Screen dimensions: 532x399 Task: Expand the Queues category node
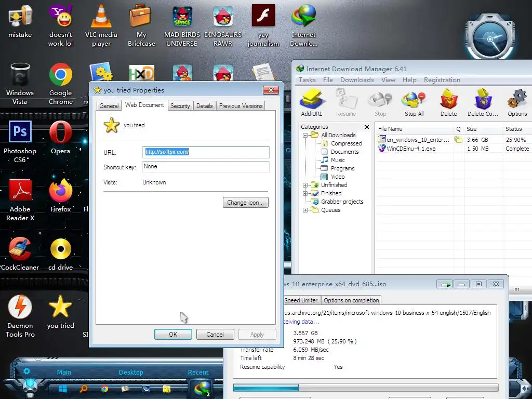[x=305, y=210]
